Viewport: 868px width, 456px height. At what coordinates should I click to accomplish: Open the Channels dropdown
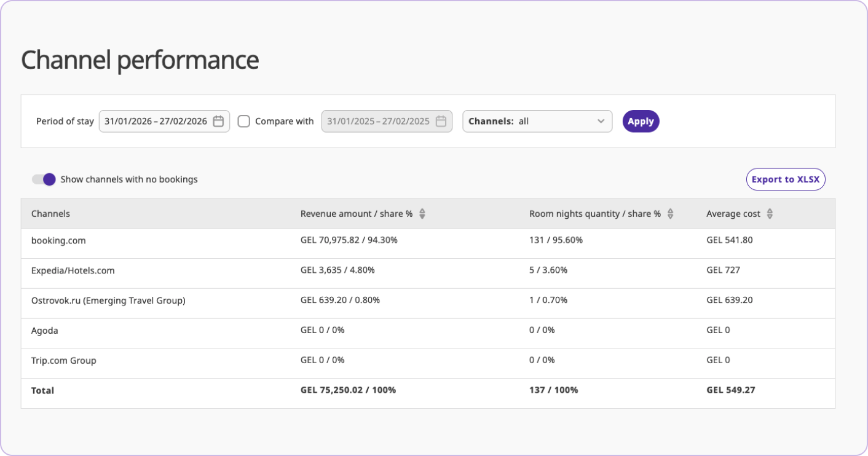click(537, 122)
